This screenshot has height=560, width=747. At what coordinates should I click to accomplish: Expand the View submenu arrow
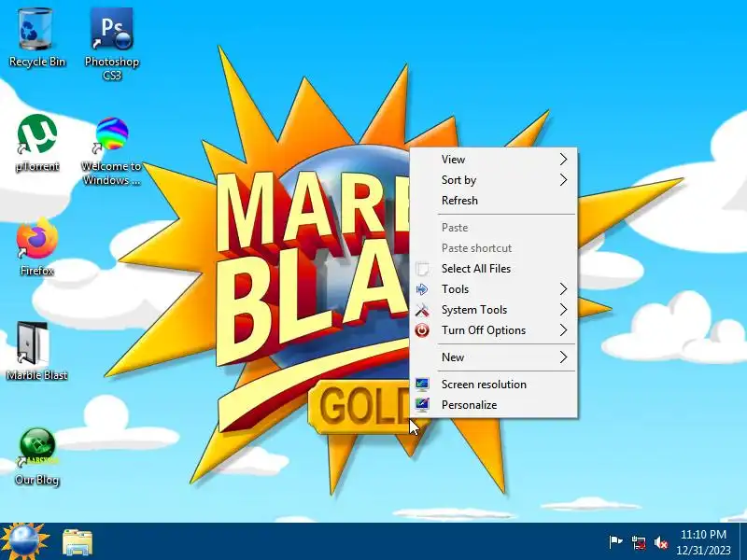pos(564,159)
